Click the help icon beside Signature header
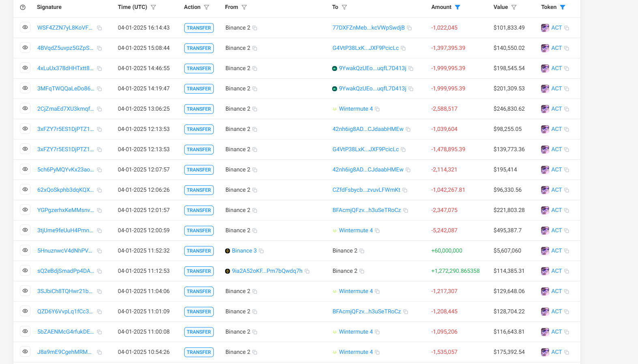 point(23,7)
